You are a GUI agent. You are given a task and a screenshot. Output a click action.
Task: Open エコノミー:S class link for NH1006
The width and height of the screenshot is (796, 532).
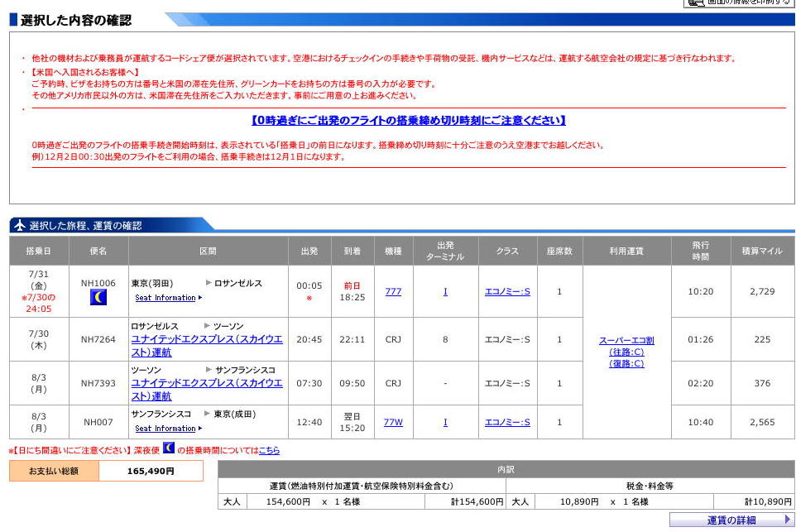coord(508,291)
